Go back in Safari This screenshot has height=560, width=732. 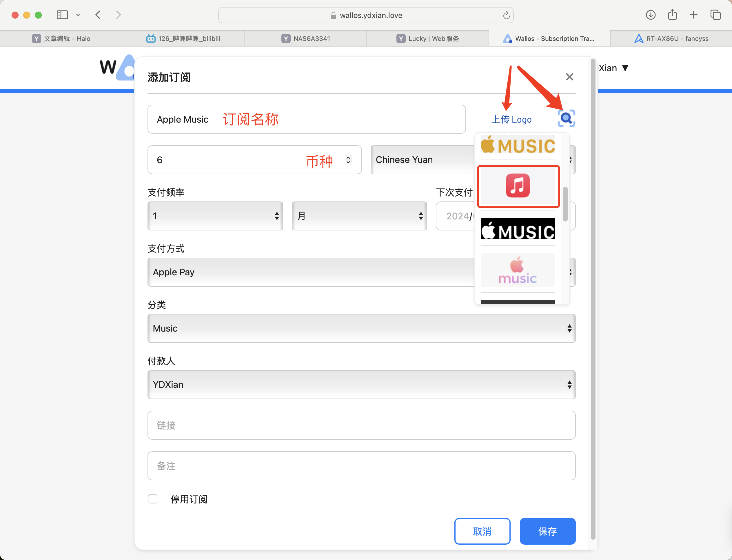click(98, 15)
